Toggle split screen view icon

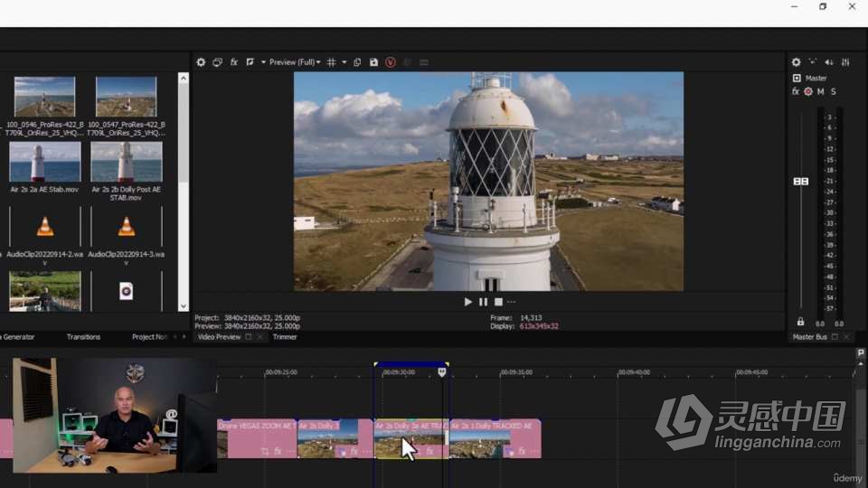[250, 62]
